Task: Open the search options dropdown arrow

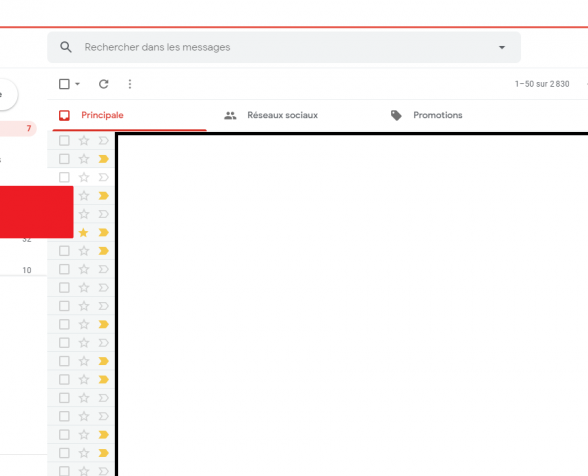Action: click(x=502, y=47)
